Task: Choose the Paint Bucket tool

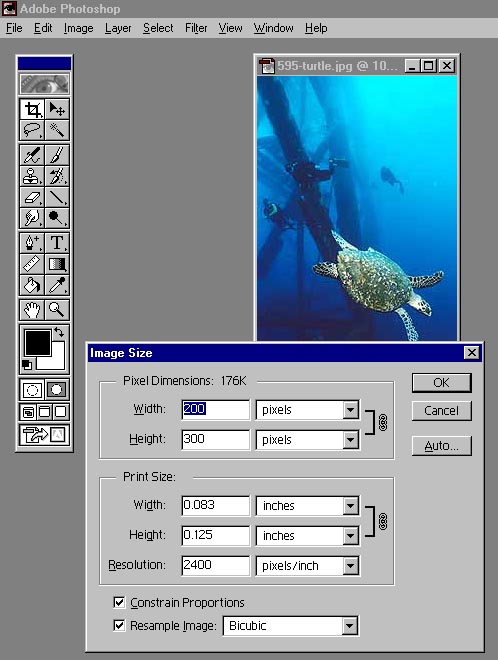Action: pos(32,285)
